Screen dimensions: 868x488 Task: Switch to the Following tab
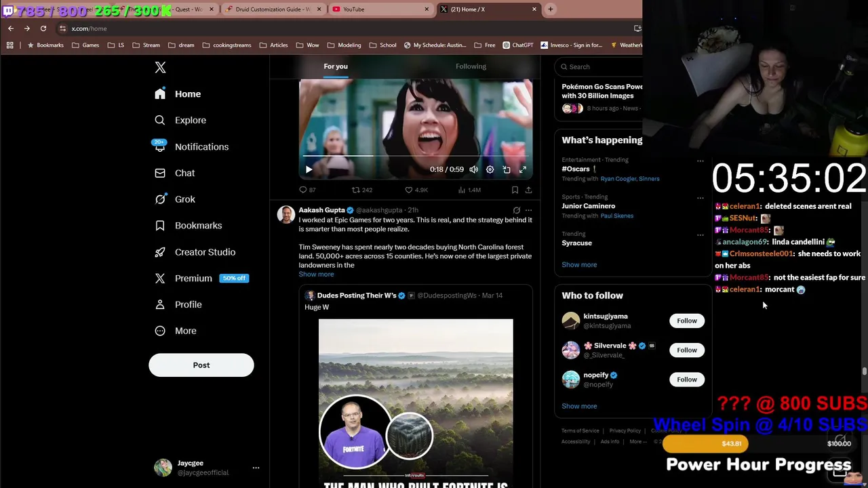click(x=471, y=66)
